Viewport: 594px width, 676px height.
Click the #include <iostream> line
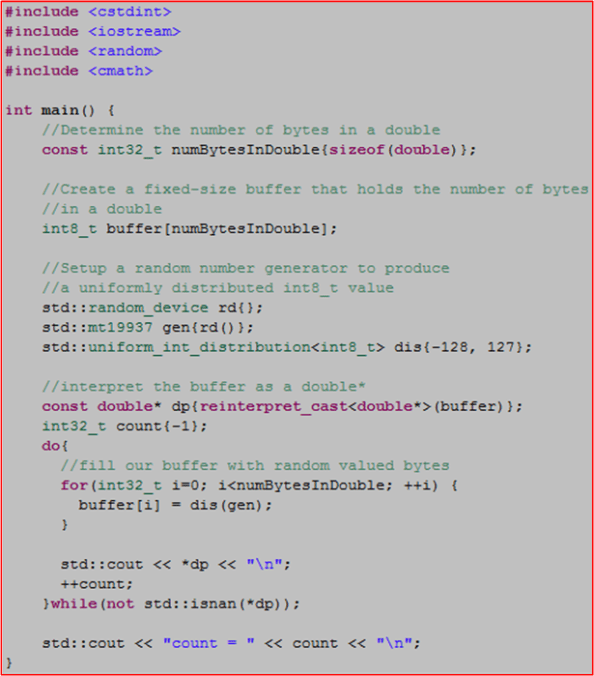tap(93, 31)
